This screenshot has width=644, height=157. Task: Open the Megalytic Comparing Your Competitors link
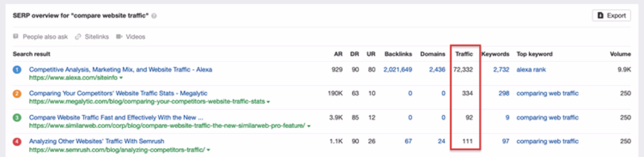coord(118,93)
